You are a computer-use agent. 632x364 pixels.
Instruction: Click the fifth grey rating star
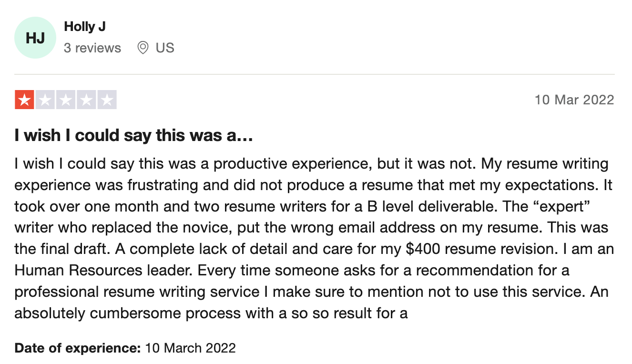pos(107,100)
